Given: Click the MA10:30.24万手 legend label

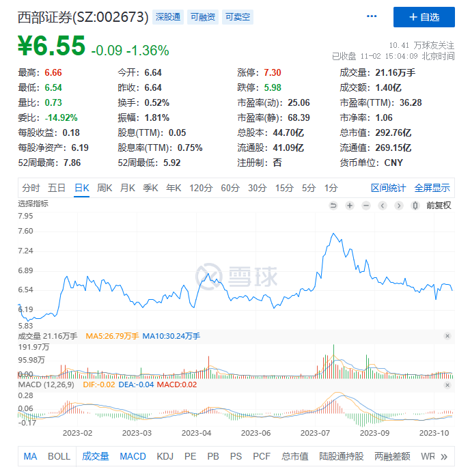Looking at the screenshot, I should pos(171,336).
